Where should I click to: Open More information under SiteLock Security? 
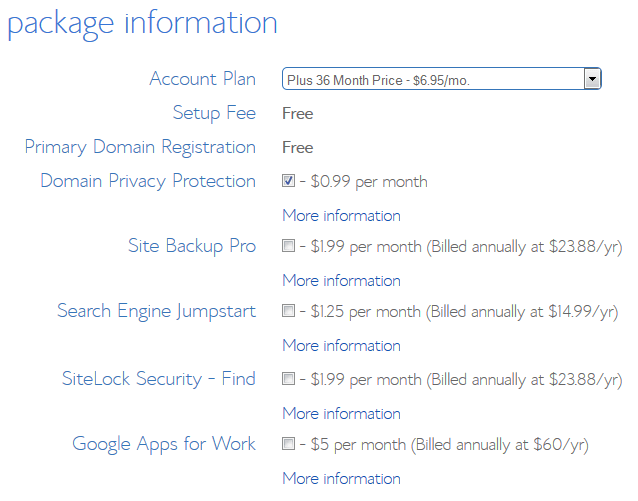pyautogui.click(x=341, y=413)
